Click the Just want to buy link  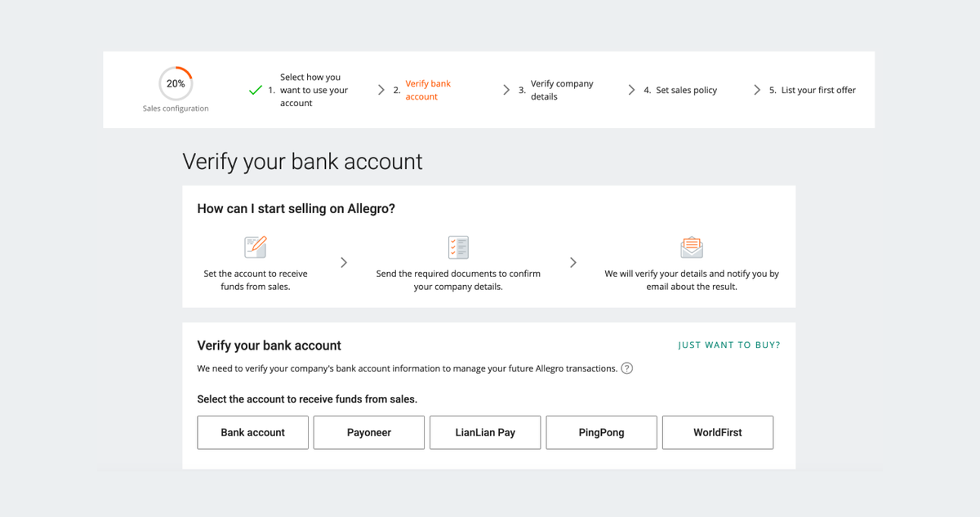point(728,345)
